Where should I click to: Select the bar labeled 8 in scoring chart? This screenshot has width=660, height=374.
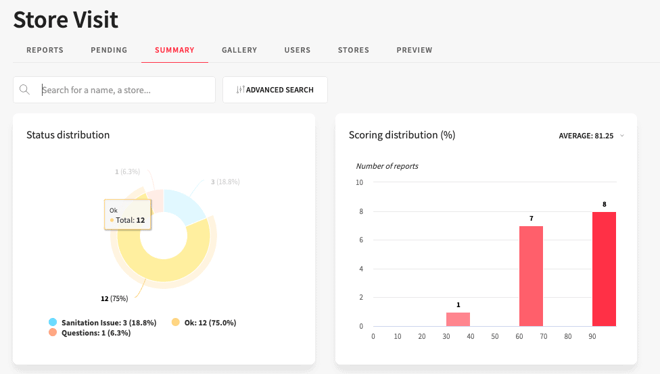(604, 269)
